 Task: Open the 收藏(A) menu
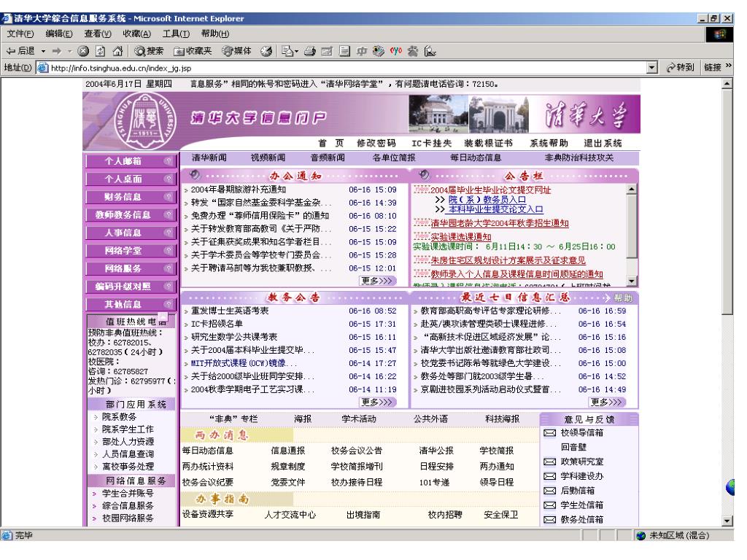136,34
